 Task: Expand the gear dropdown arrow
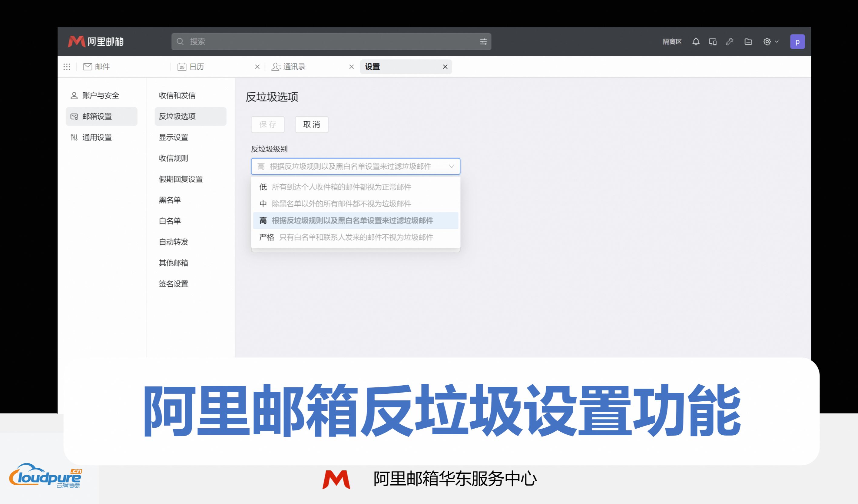(777, 41)
